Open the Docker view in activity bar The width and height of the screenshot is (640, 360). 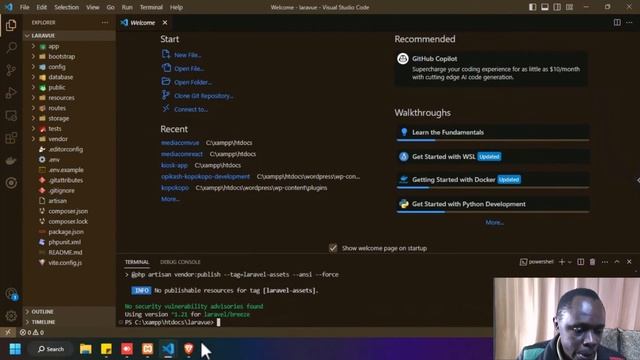[11, 160]
